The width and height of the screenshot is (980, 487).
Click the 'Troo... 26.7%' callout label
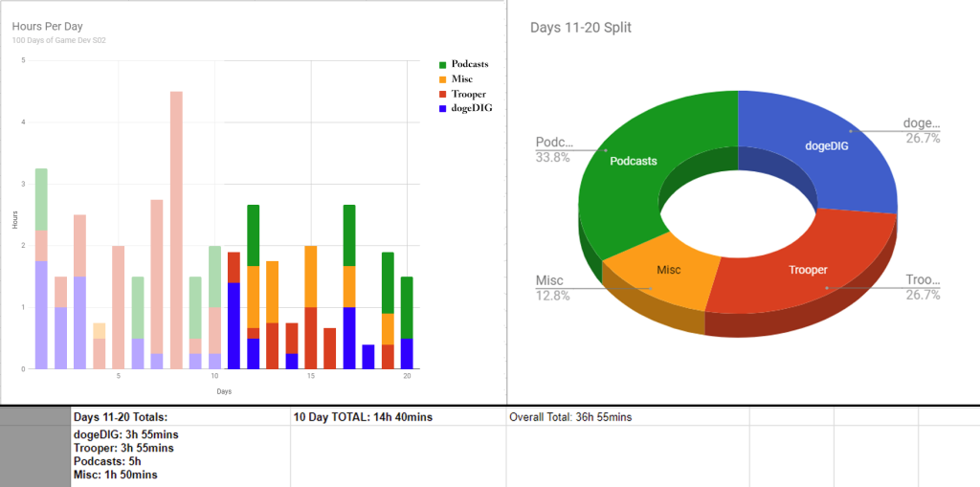[923, 288]
